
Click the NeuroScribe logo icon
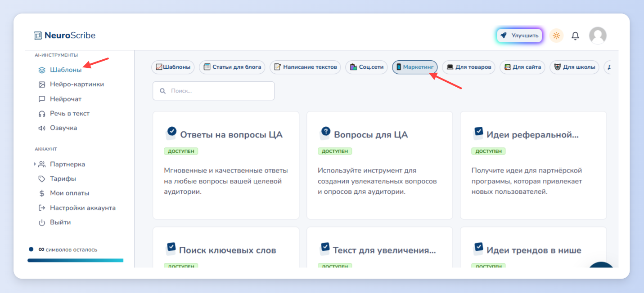tap(38, 36)
